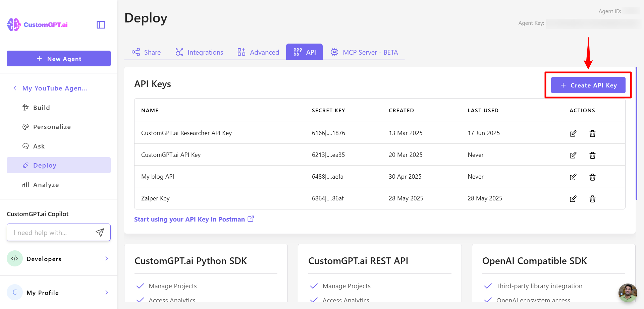Open the support chat avatar bubble
The height and width of the screenshot is (309, 644).
(628, 293)
